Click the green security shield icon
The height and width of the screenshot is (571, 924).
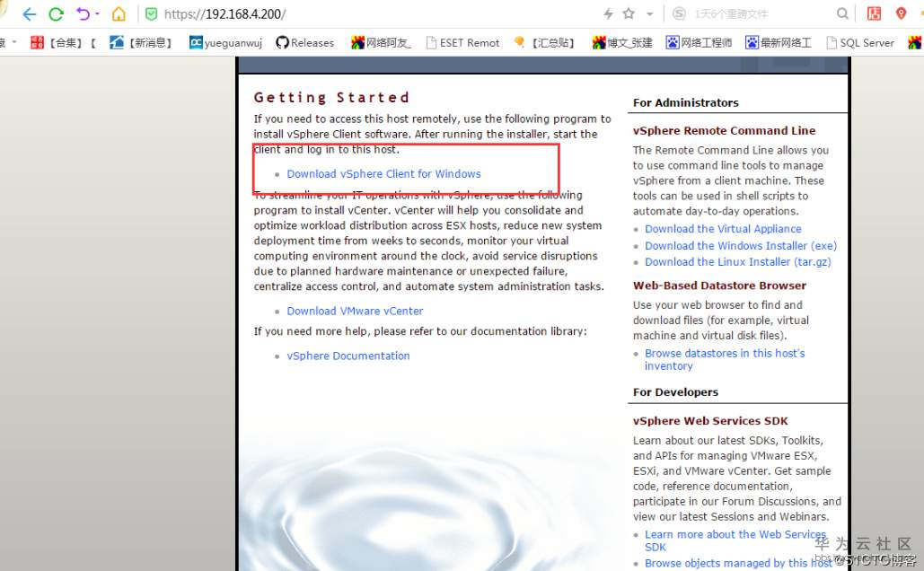coord(152,13)
